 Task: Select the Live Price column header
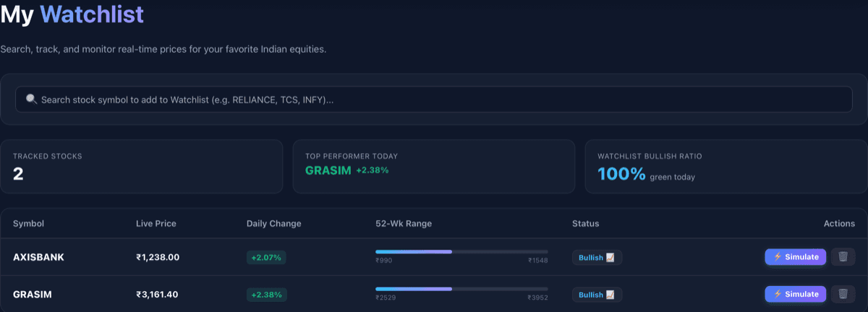click(x=156, y=224)
